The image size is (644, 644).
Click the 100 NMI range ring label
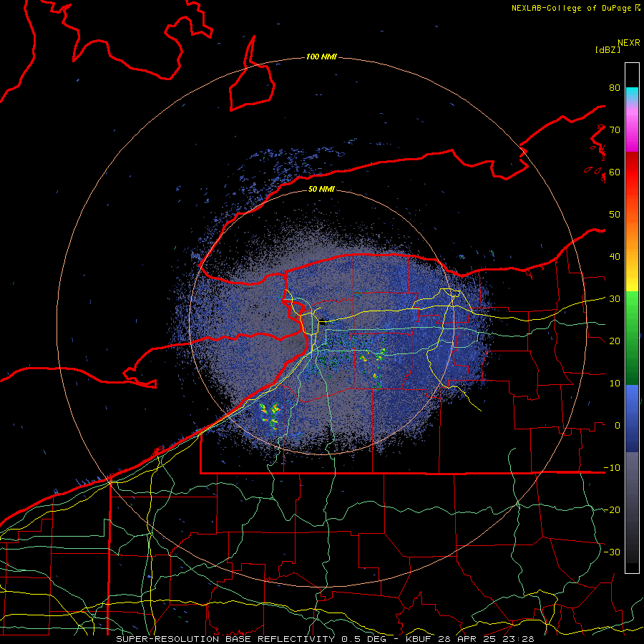click(321, 57)
